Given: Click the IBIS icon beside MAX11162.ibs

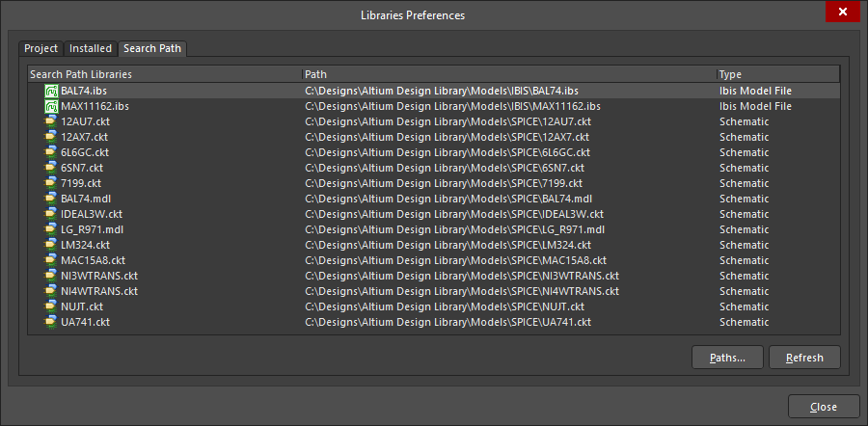Looking at the screenshot, I should pos(51,106).
